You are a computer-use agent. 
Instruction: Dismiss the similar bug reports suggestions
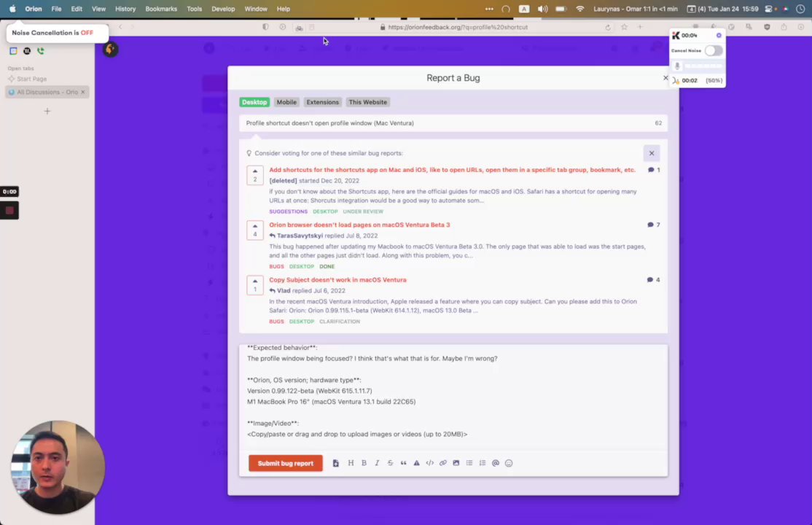(652, 153)
